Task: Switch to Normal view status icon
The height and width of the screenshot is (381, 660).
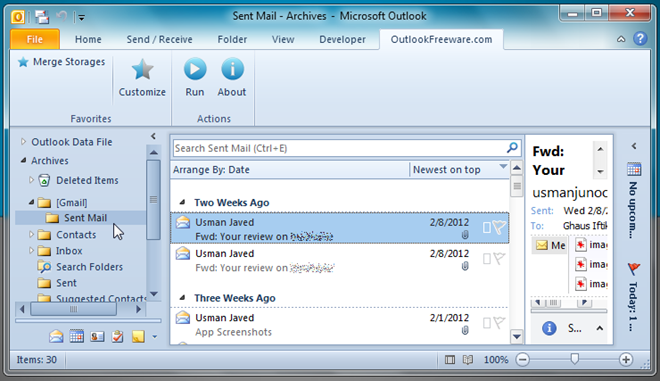Action: pos(450,360)
